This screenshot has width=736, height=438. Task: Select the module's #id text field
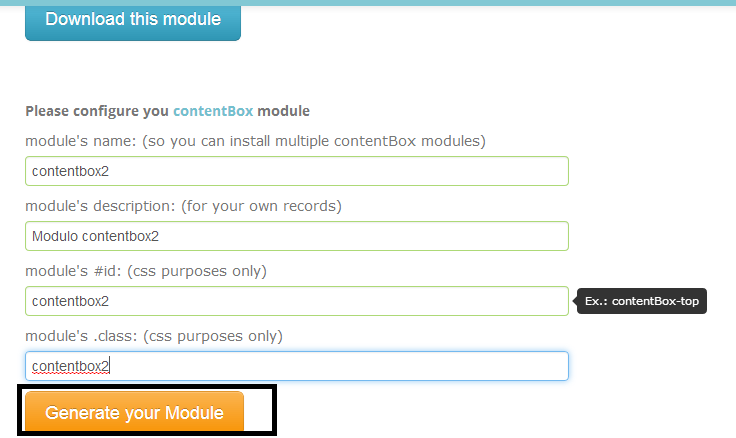296,301
